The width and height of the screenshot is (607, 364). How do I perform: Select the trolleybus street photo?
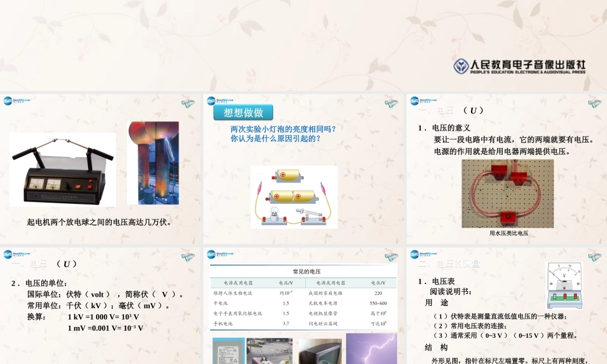(x=270, y=351)
